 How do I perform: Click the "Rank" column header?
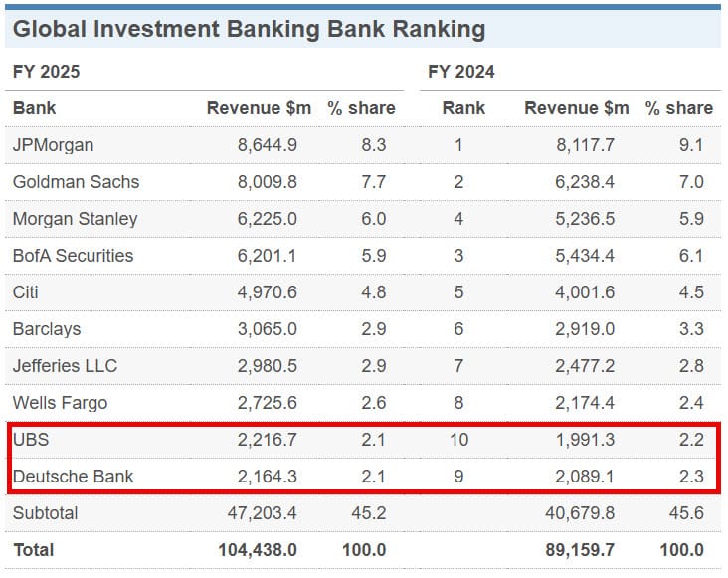[463, 108]
